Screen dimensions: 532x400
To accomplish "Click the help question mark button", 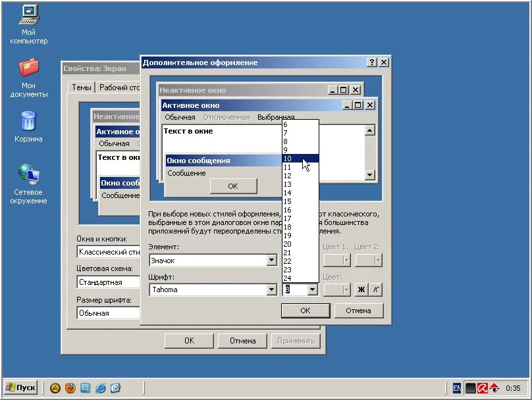I will point(372,62).
